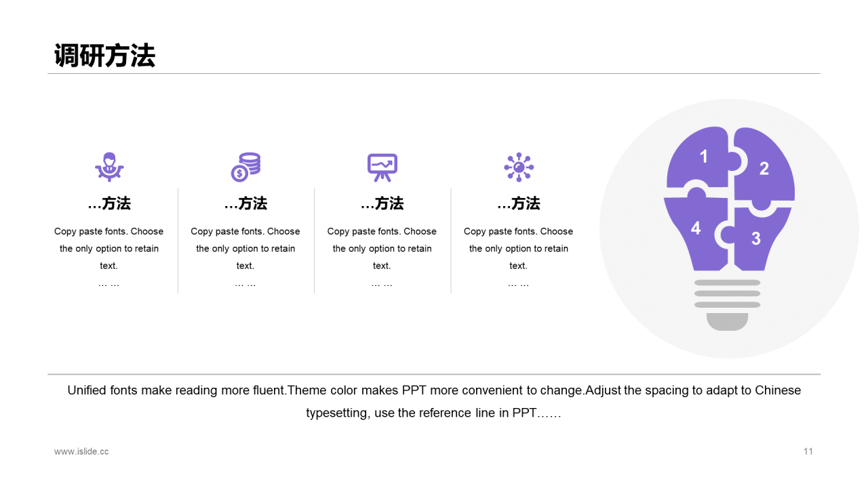Click the coin stack dollar icon
868x488 pixels.
click(245, 167)
